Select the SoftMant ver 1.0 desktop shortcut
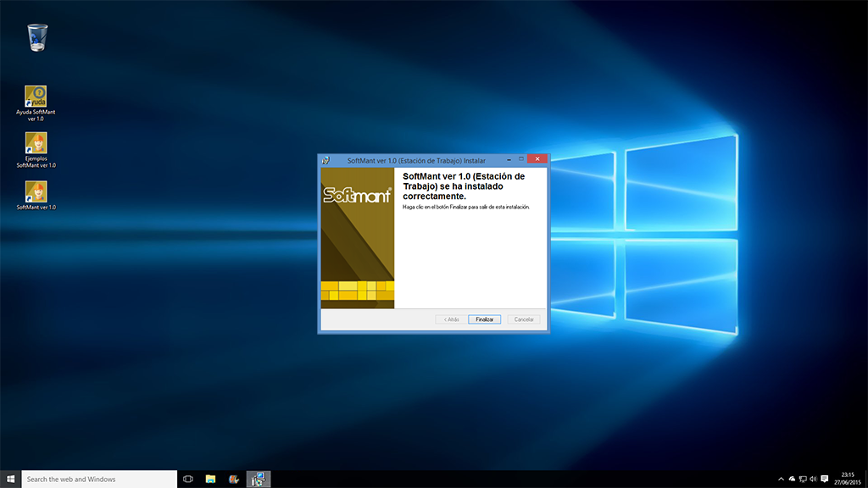The height and width of the screenshot is (488, 868). pyautogui.click(x=36, y=191)
